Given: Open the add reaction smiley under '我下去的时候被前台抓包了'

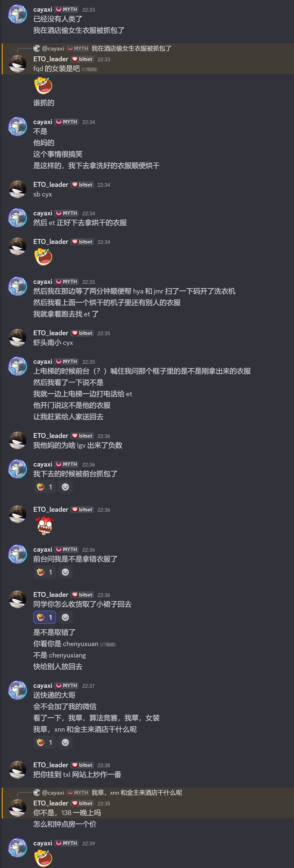Looking at the screenshot, I should 65,487.
